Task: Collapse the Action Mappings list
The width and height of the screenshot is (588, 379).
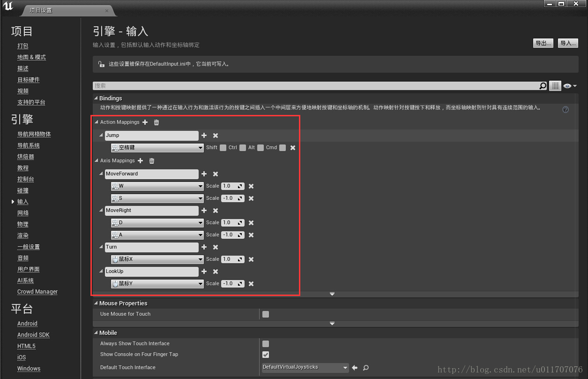Action: tap(97, 122)
